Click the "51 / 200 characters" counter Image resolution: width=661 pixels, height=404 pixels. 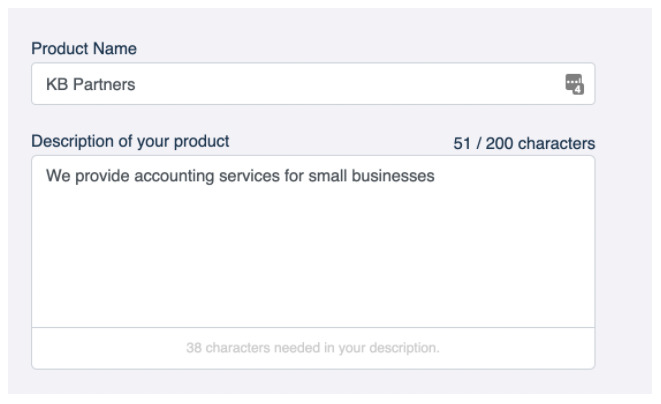524,143
